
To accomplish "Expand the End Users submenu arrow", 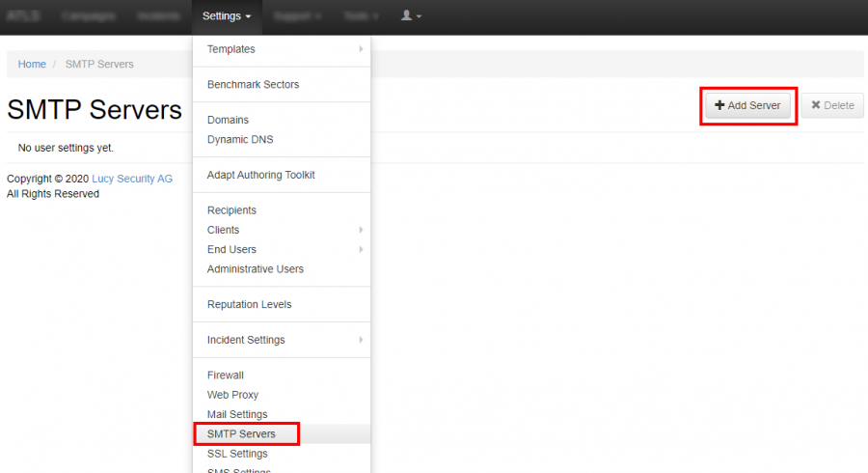I will point(361,249).
